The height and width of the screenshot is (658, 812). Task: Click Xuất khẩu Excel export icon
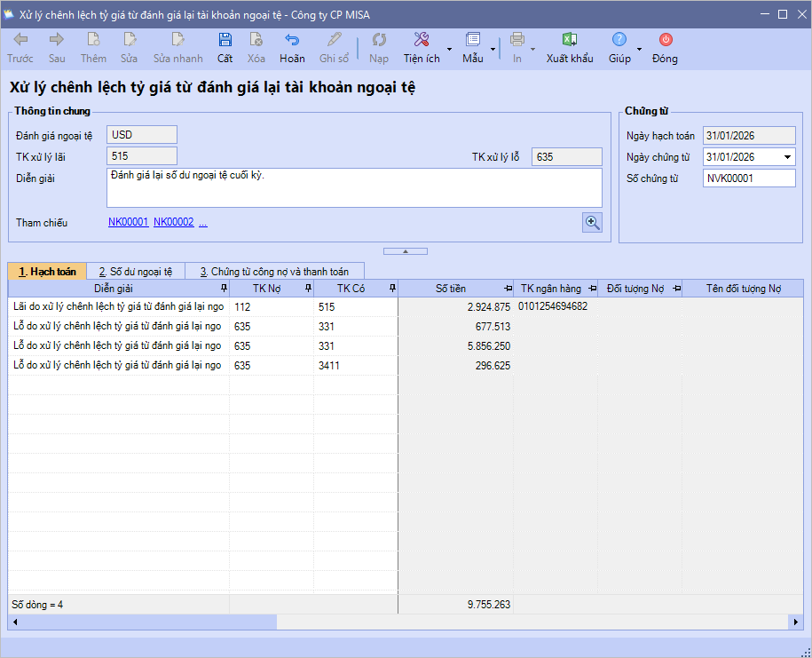pyautogui.click(x=570, y=40)
